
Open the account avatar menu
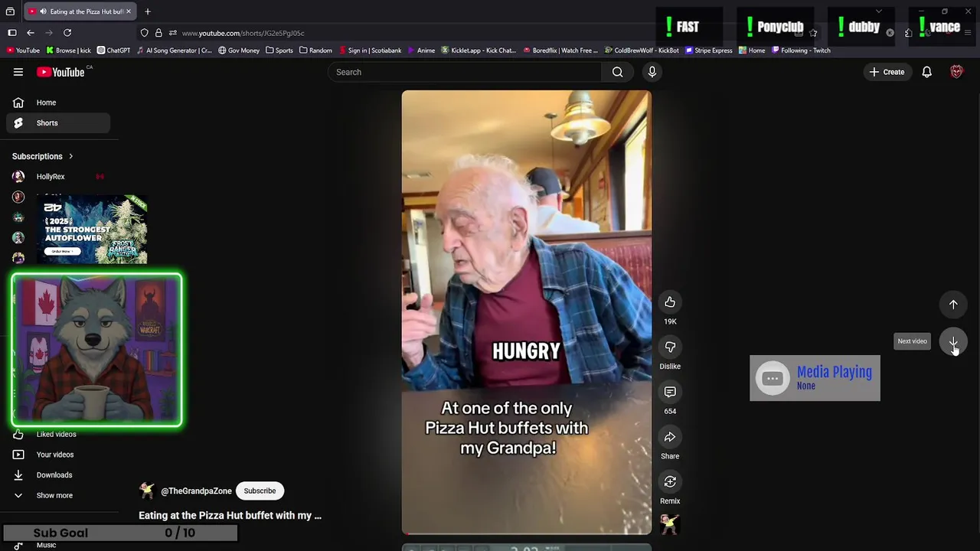coord(956,72)
